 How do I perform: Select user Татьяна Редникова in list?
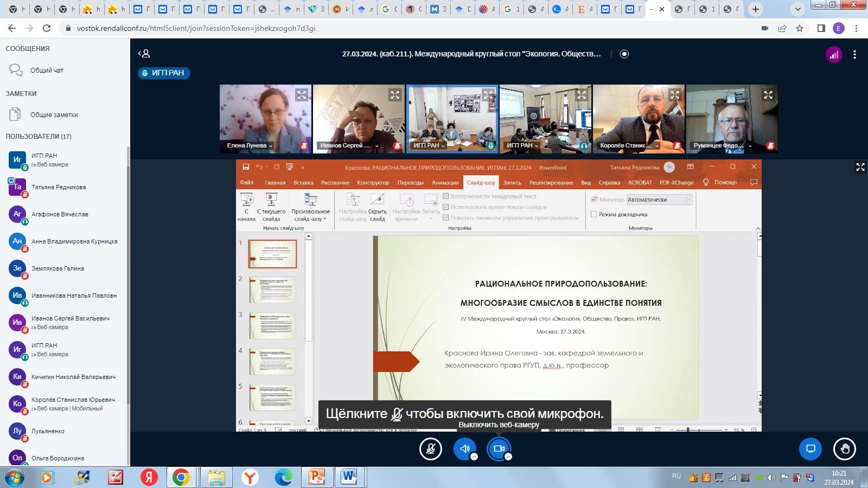59,187
